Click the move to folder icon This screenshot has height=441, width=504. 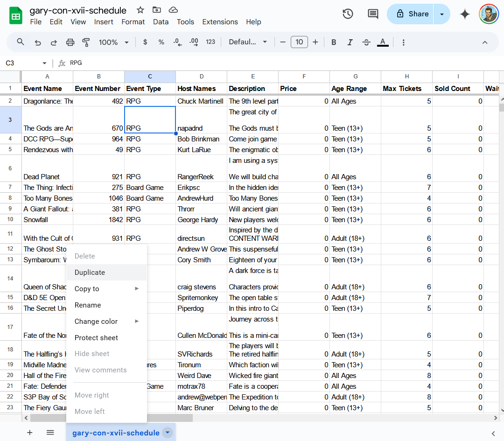156,10
